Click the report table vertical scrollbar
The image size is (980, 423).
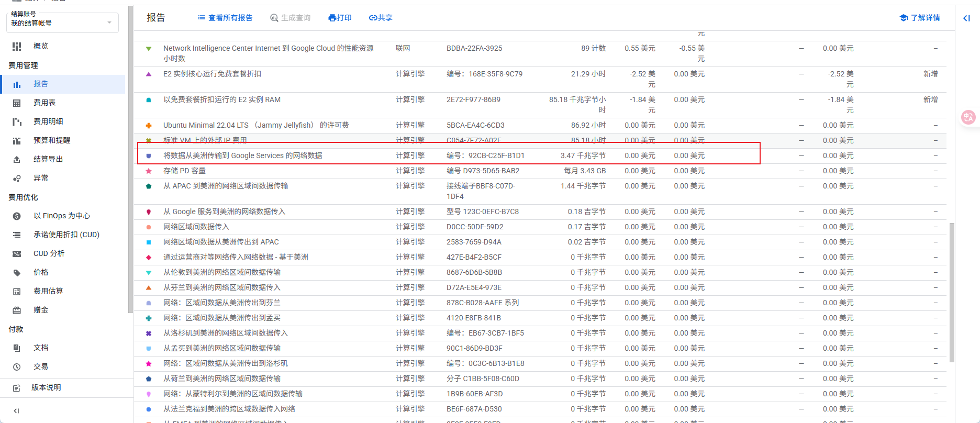(951, 292)
